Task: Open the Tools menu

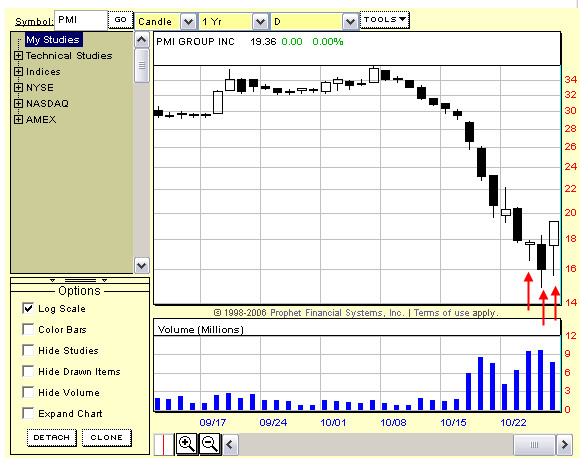Action: 385,20
